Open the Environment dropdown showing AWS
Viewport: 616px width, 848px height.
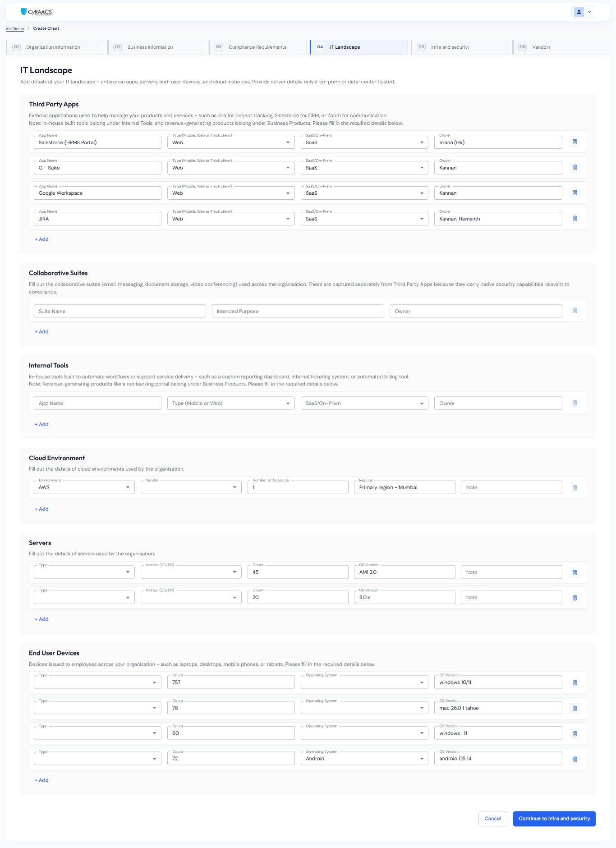pos(84,487)
